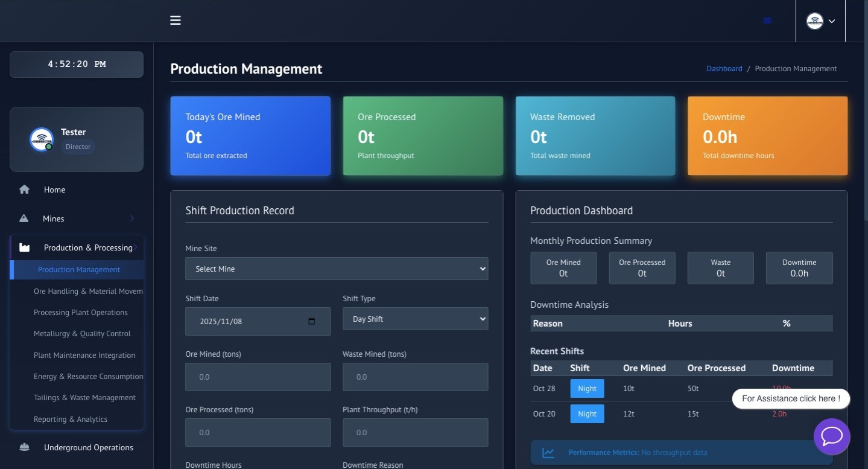Viewport: 868px width, 469px height.
Task: Click the Performance Metrics chart icon
Action: coord(548,452)
